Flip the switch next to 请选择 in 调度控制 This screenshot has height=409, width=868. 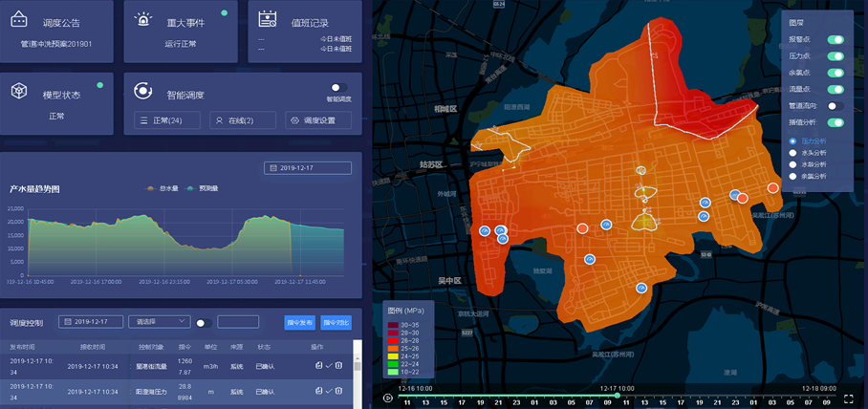tap(204, 323)
